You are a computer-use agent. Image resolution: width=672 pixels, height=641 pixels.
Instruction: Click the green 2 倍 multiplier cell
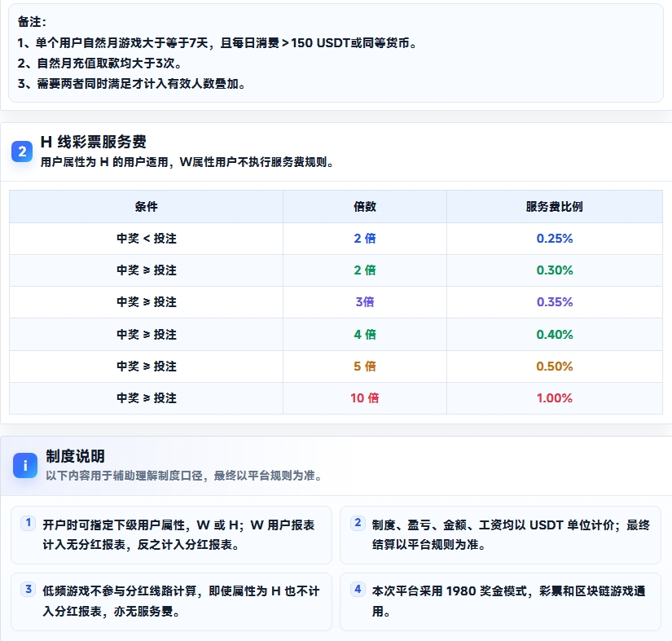tap(365, 270)
